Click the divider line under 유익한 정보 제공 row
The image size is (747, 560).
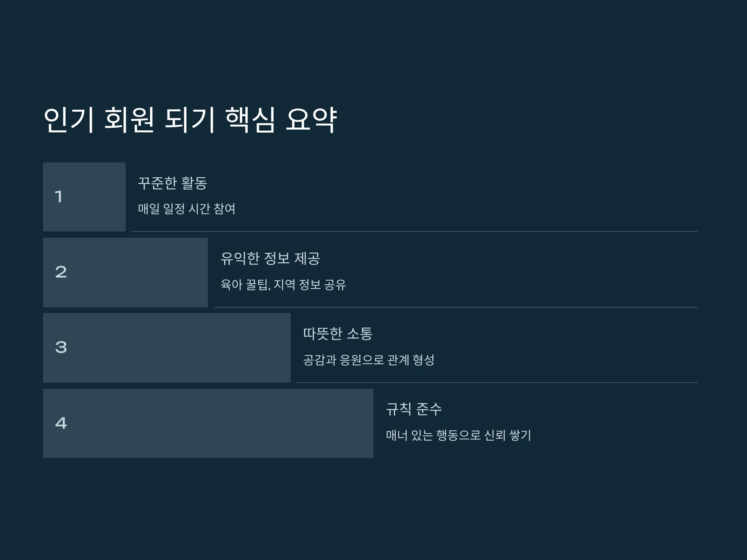(456, 307)
